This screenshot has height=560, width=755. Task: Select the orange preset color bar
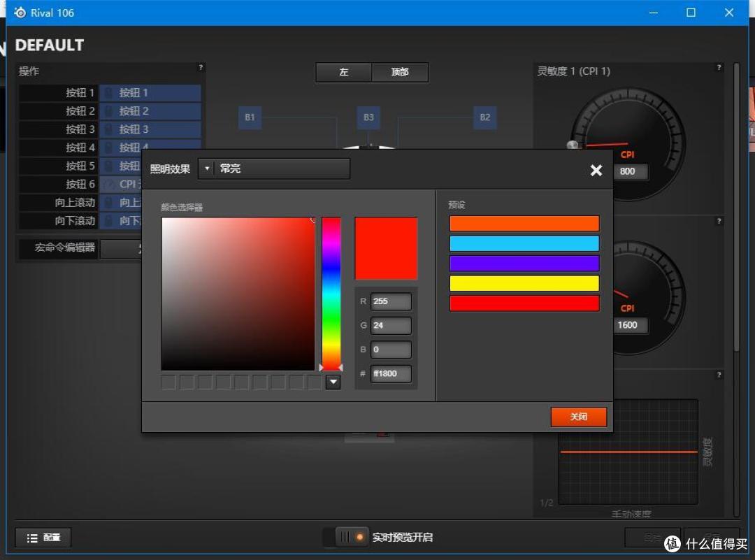click(x=524, y=224)
